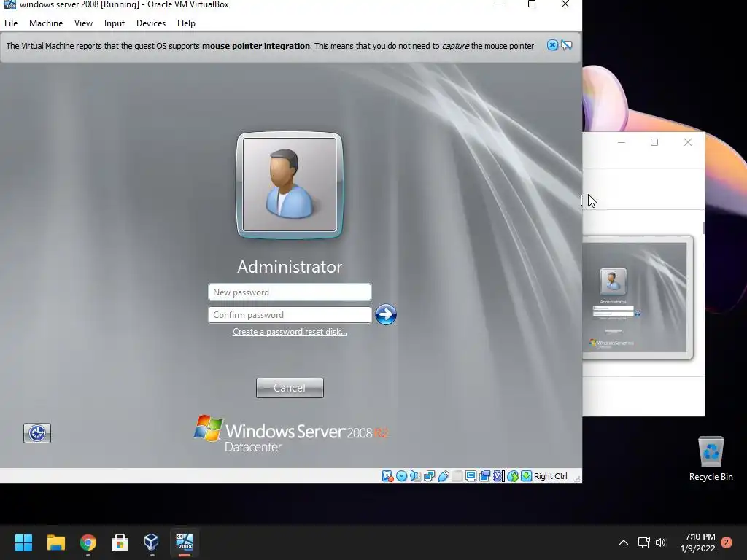Click the background window's vertical scrollbar
Screen dimensions: 747x560
(x=703, y=227)
